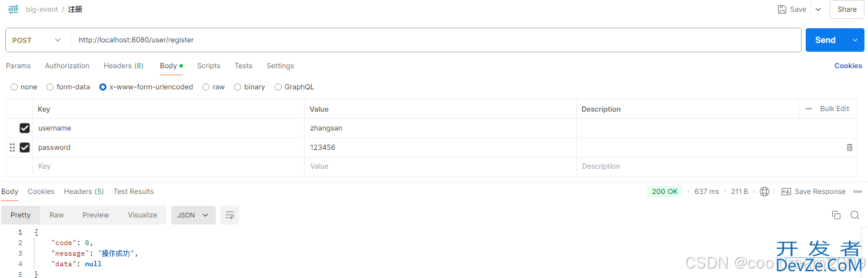Click the request URL input field

click(x=436, y=40)
